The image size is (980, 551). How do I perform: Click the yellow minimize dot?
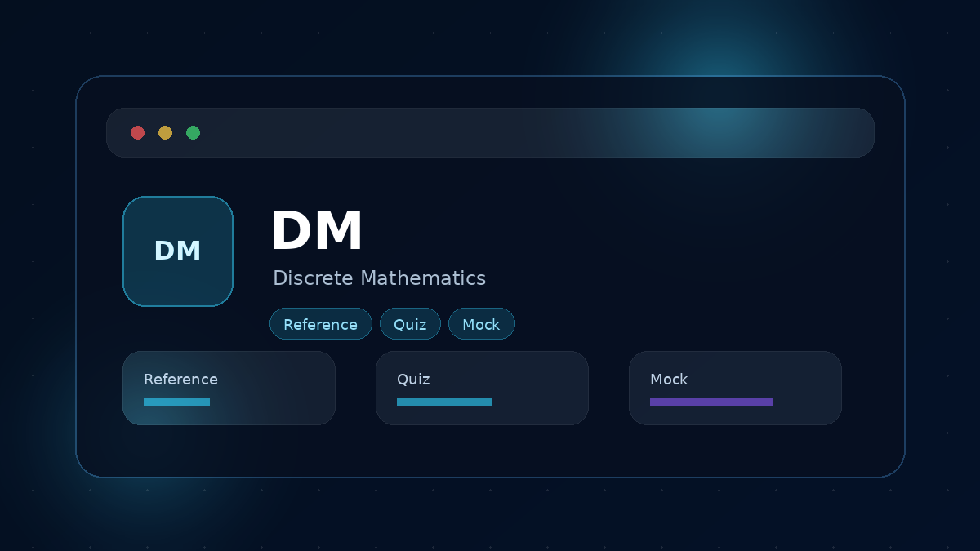(x=165, y=132)
